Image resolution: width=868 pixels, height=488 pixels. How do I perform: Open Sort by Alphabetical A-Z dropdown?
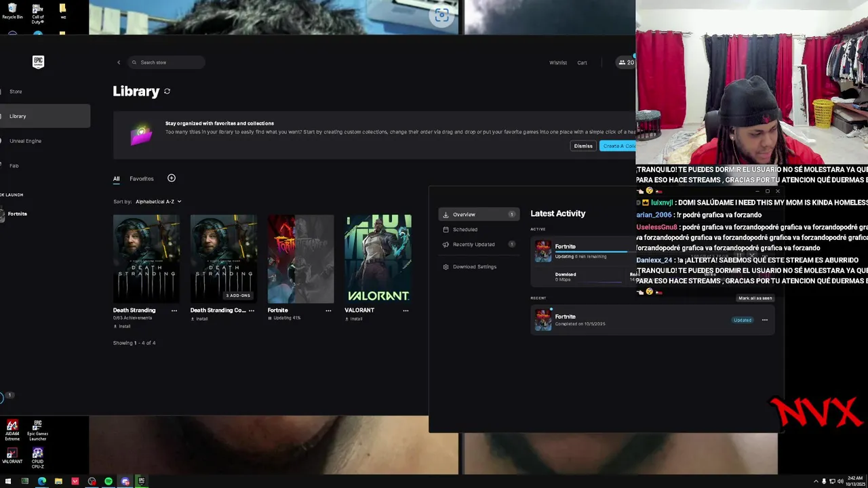pos(158,201)
